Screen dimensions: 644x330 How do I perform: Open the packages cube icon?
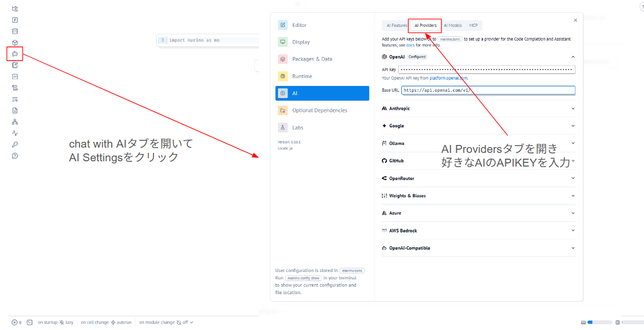(x=15, y=43)
